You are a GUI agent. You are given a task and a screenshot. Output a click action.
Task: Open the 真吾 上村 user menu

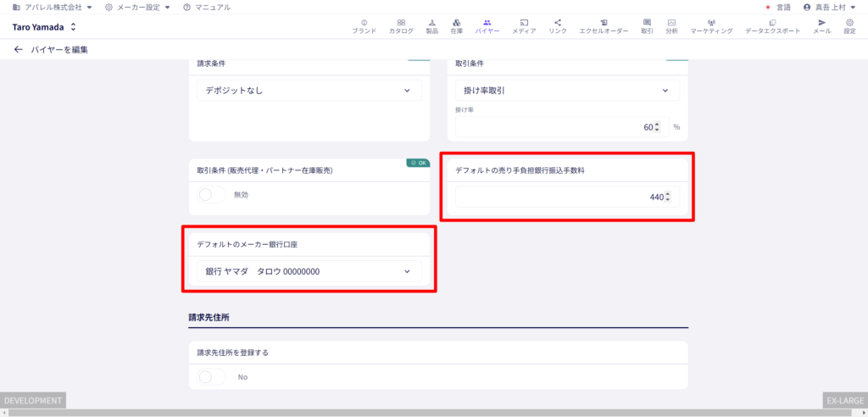click(x=829, y=8)
